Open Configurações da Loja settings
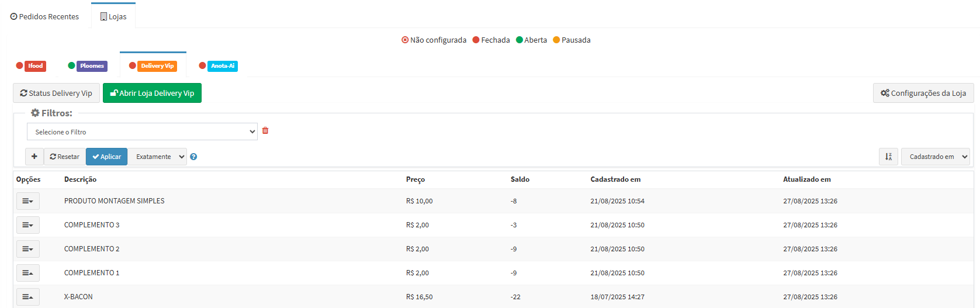980x308 pixels. 923,93
